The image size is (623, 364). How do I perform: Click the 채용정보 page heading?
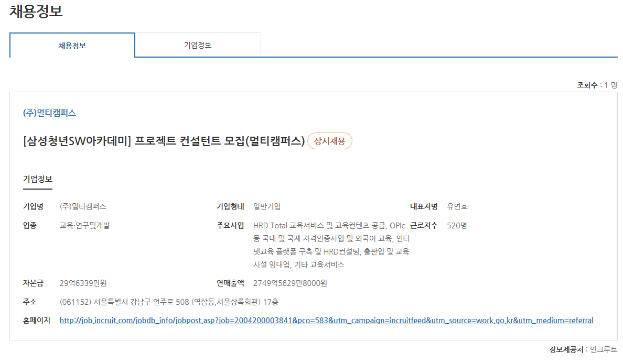[36, 10]
